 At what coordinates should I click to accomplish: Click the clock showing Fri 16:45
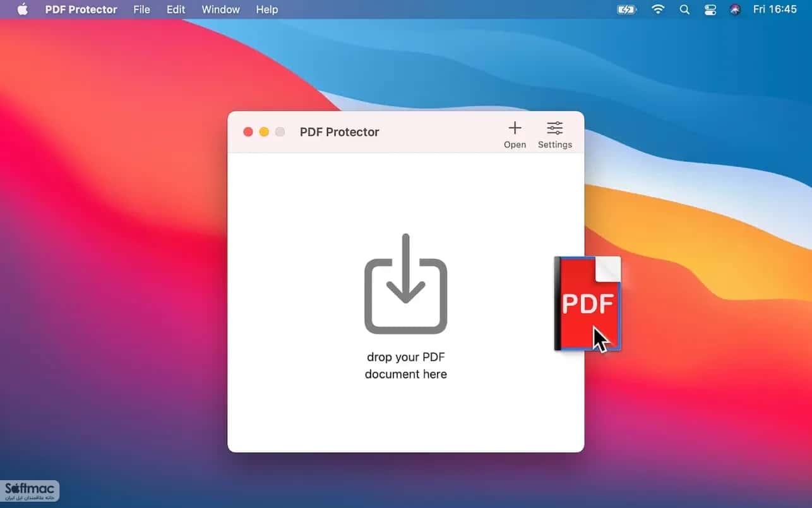tap(775, 9)
